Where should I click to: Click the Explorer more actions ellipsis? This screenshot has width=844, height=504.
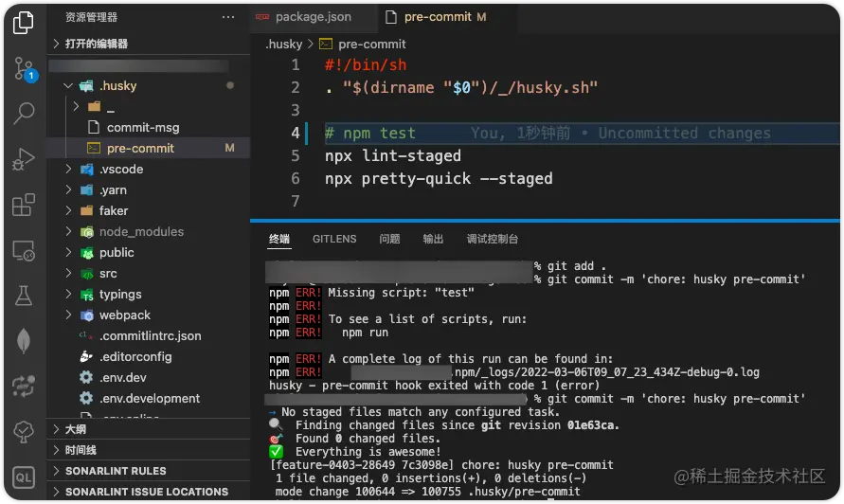(x=228, y=17)
